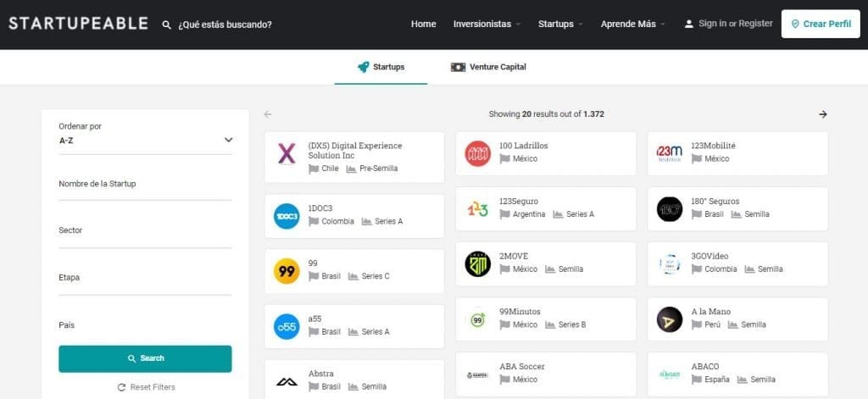
Task: Open the Sector filter field
Action: (x=145, y=234)
